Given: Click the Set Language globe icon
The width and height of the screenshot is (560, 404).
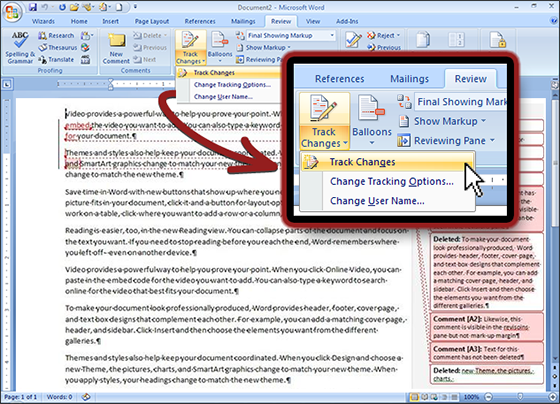Looking at the screenshot, I should [85, 48].
